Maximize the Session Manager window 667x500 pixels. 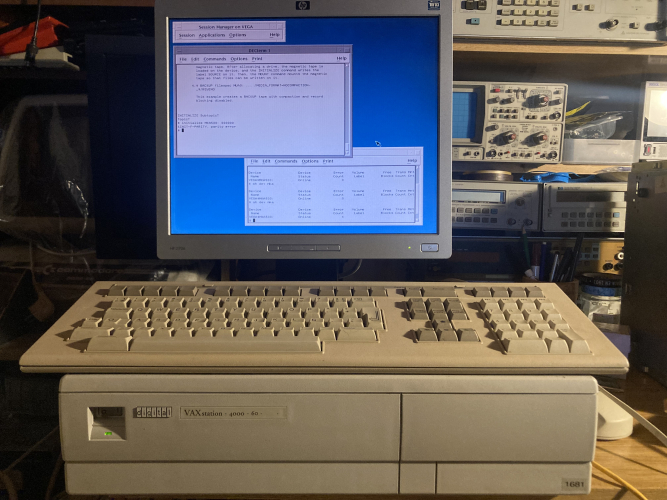point(279,27)
